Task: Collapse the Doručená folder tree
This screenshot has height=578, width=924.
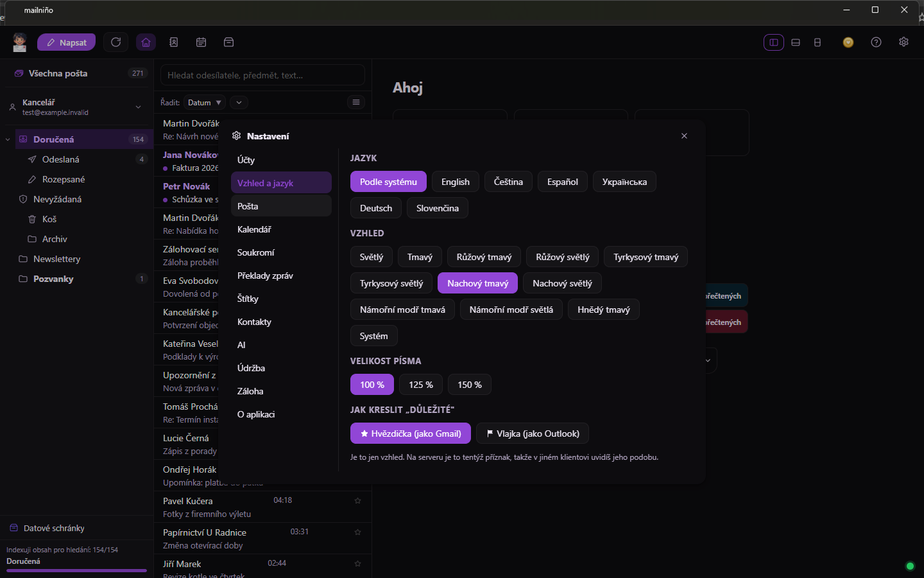Action: [8, 139]
